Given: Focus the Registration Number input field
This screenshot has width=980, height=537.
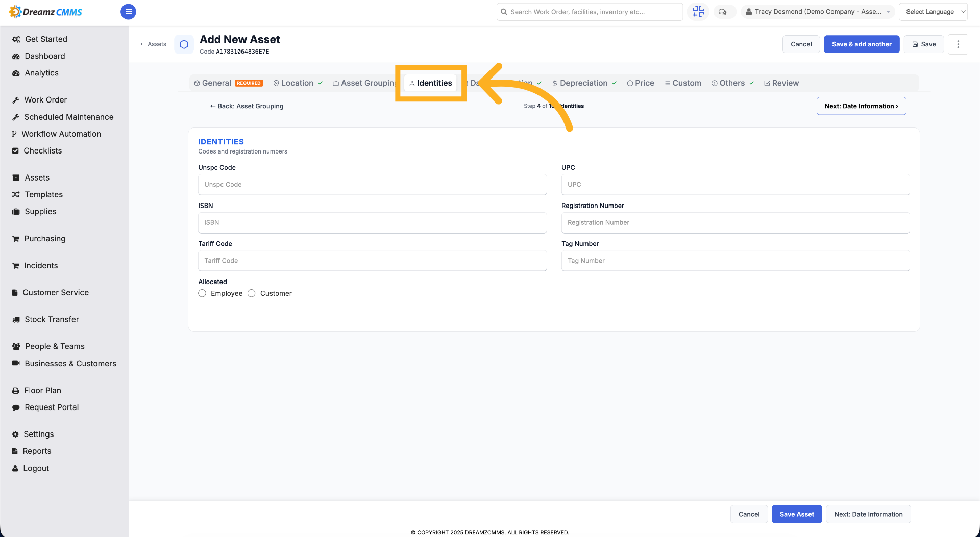Looking at the screenshot, I should 736,223.
